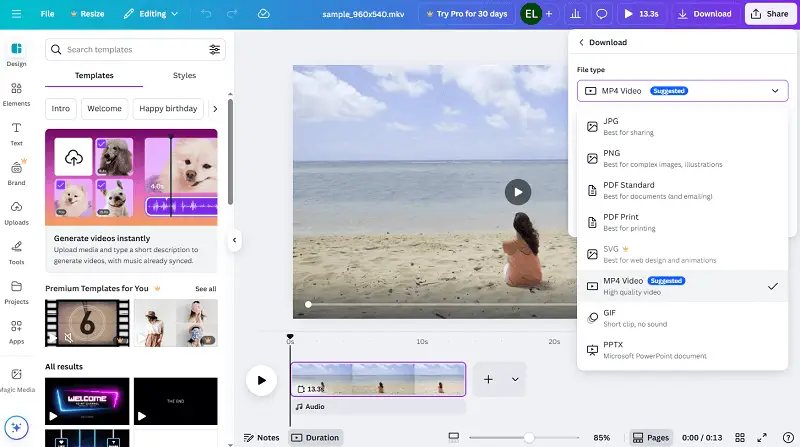Open the Brand kit panel
The height and width of the screenshot is (447, 800).
(16, 173)
